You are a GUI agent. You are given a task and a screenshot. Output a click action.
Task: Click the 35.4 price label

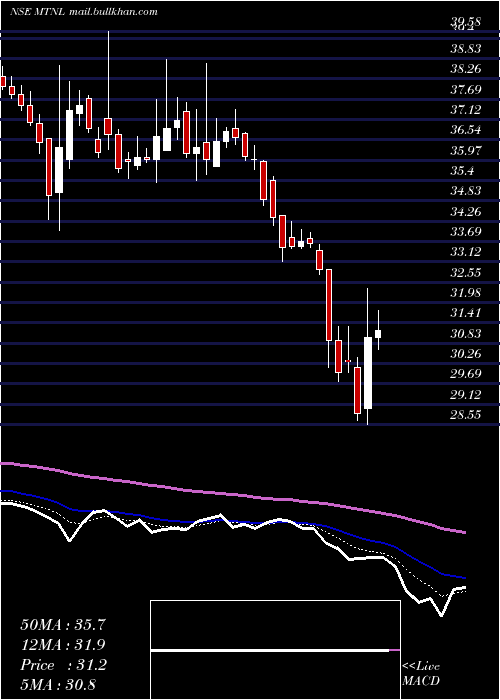pyautogui.click(x=462, y=171)
